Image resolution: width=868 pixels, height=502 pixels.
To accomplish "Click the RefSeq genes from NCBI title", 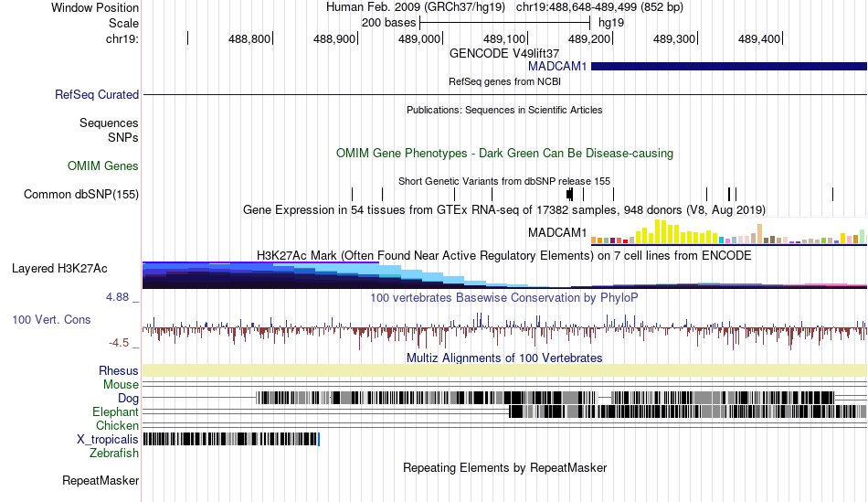I will [504, 82].
